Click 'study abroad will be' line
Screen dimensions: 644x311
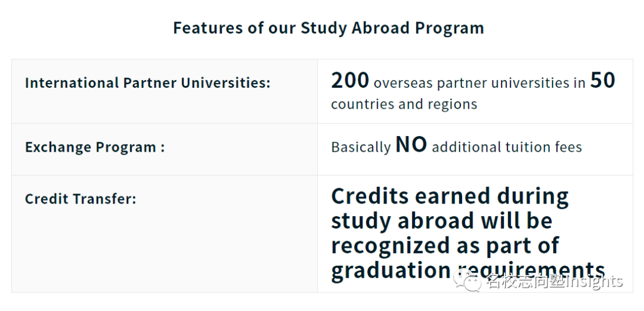pos(442,221)
